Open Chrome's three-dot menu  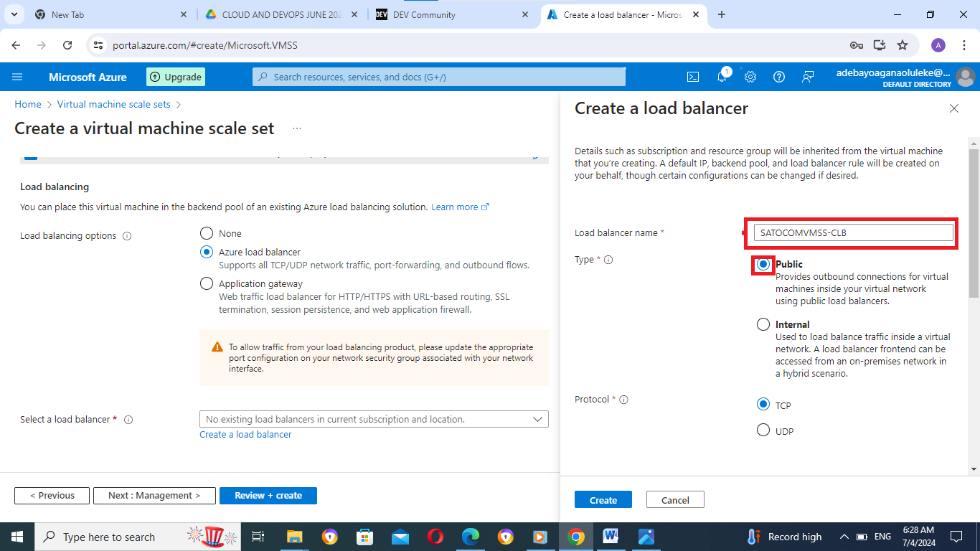pyautogui.click(x=963, y=45)
